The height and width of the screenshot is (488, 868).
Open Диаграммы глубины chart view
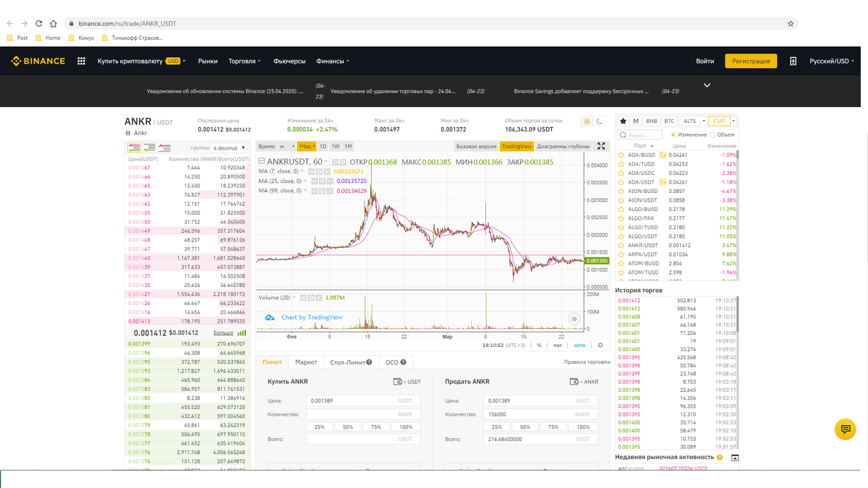coord(563,146)
